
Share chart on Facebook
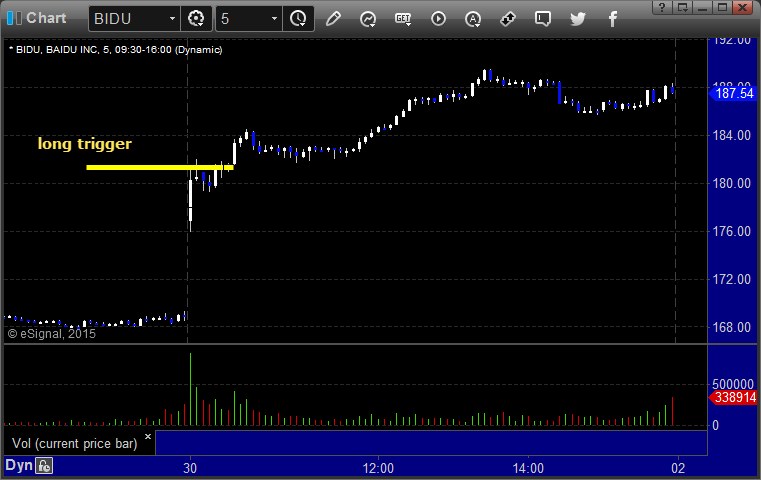pos(612,19)
